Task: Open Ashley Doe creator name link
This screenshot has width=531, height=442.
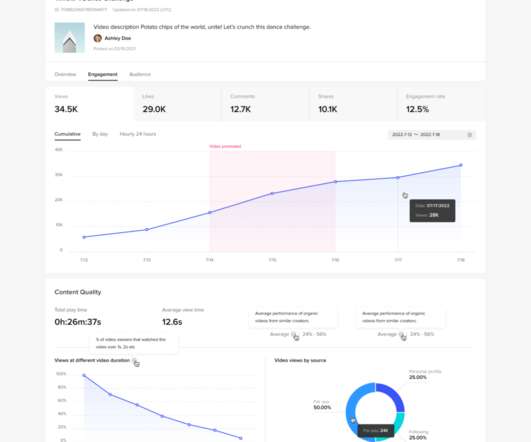Action: pos(118,38)
